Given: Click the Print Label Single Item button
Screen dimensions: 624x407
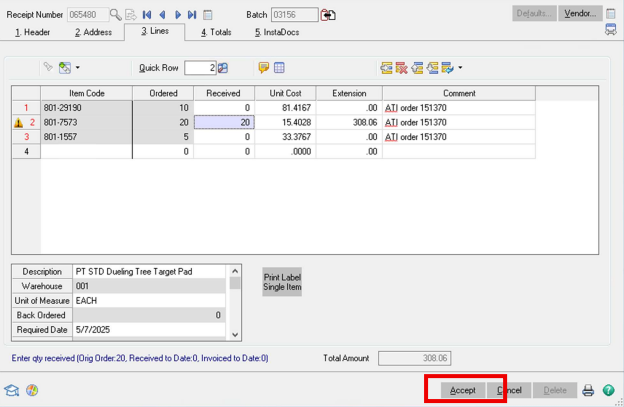Looking at the screenshot, I should coord(281,282).
